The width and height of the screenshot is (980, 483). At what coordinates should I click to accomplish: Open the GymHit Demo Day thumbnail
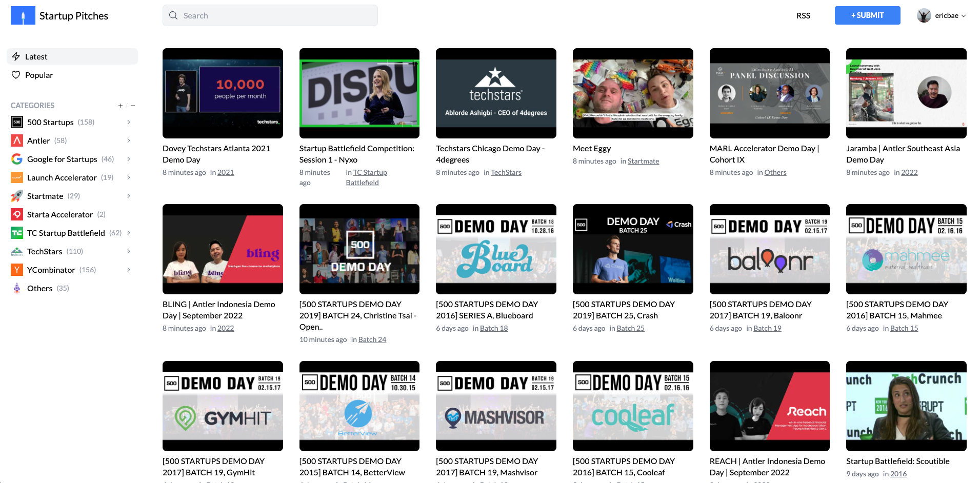coord(223,406)
